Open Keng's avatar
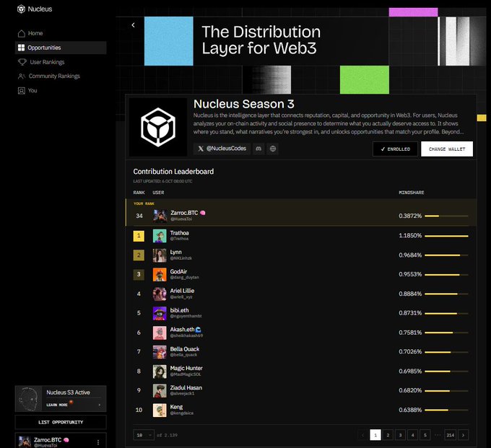 160,410
